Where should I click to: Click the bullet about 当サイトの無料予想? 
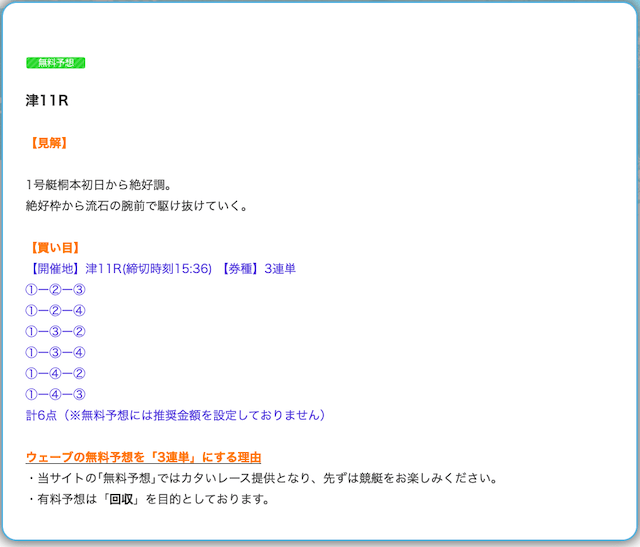point(260,478)
